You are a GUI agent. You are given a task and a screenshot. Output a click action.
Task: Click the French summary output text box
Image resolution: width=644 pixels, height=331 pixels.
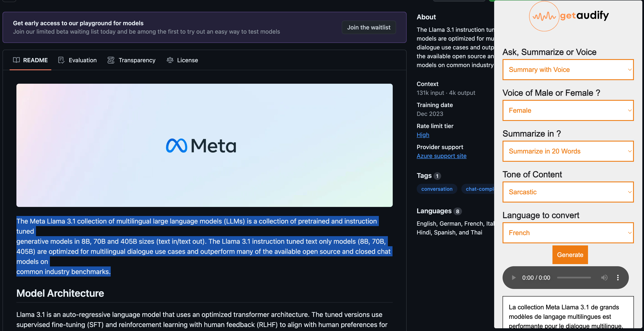coord(568,312)
